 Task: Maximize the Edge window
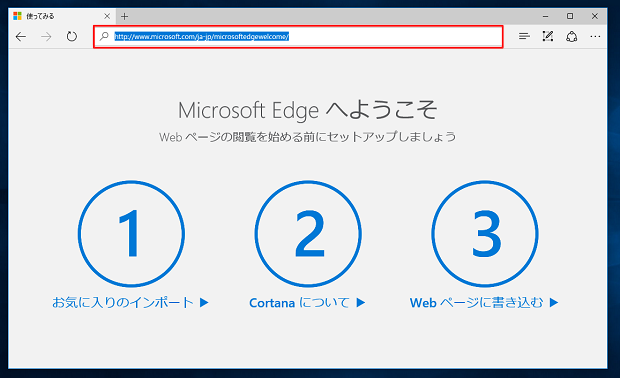tap(570, 16)
